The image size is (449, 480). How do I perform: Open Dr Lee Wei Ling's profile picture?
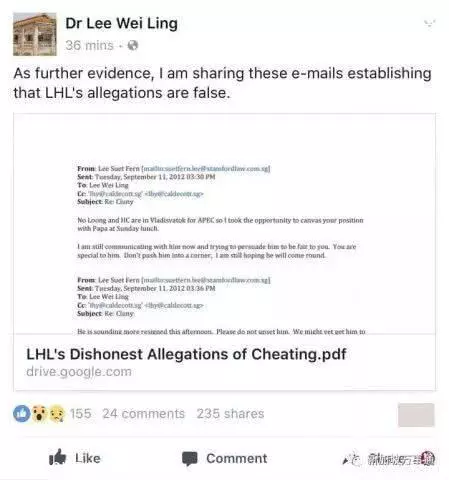35,34
